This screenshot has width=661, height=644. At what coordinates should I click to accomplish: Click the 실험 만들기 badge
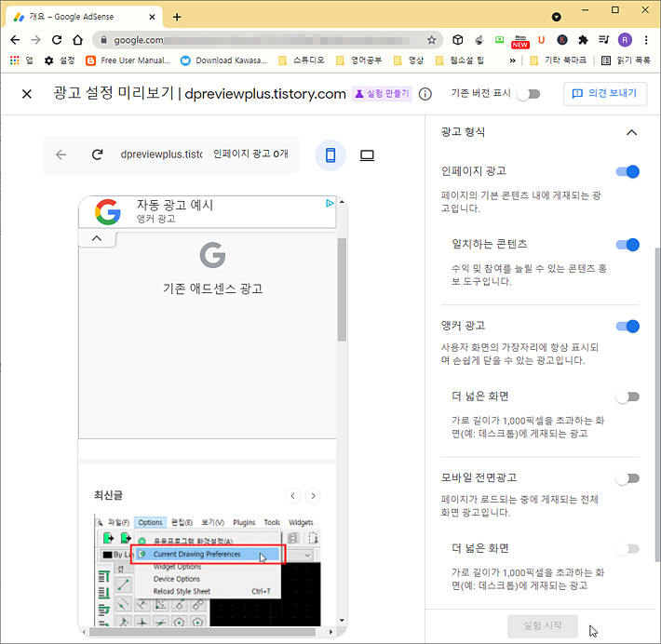(382, 94)
